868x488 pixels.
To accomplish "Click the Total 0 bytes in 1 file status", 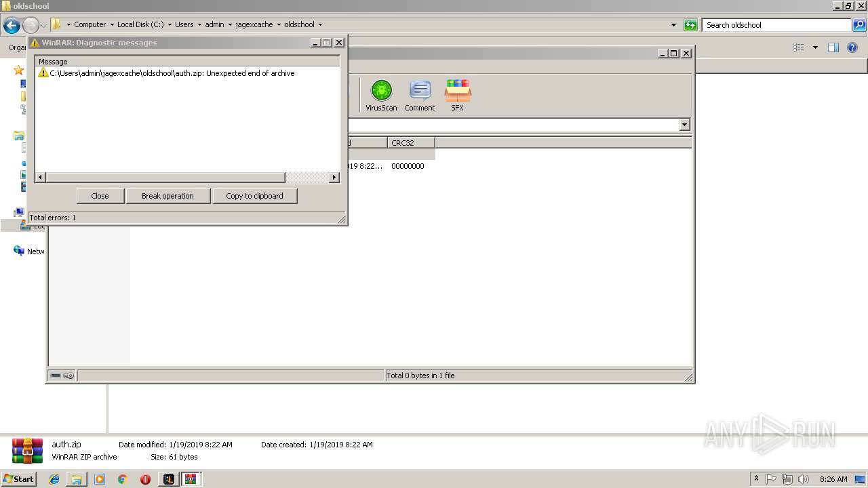I will (x=420, y=375).
